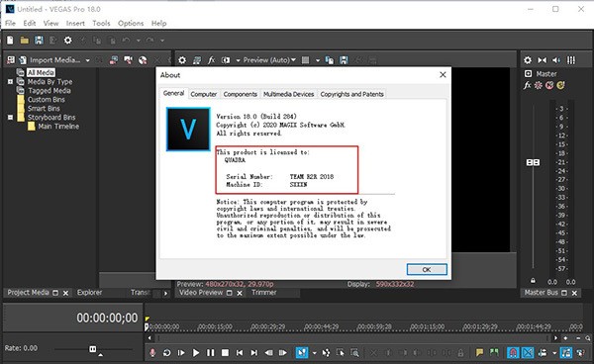Toggle Dim Output speaker icon in Master Bus
This screenshot has width=594, height=364.
[556, 60]
